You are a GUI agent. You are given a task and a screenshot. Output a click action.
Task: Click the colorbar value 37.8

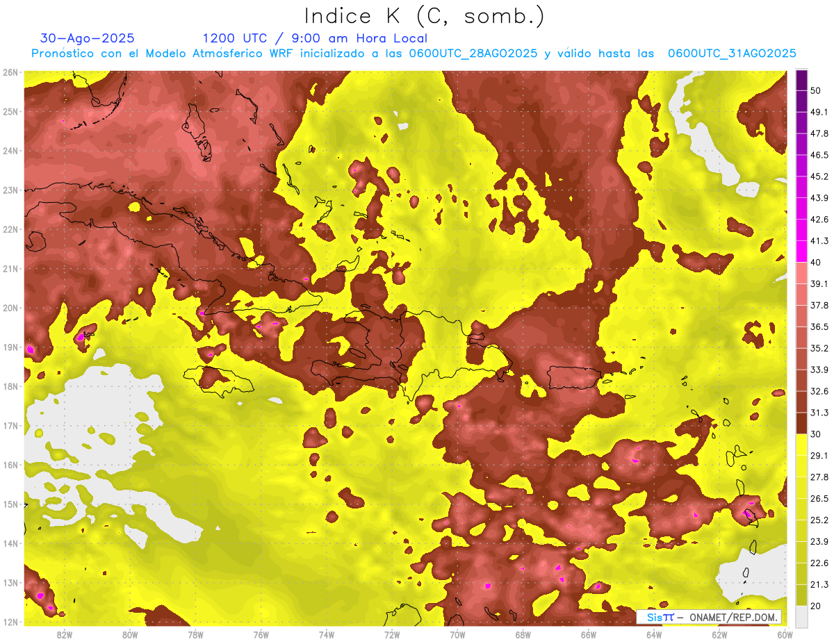(819, 305)
